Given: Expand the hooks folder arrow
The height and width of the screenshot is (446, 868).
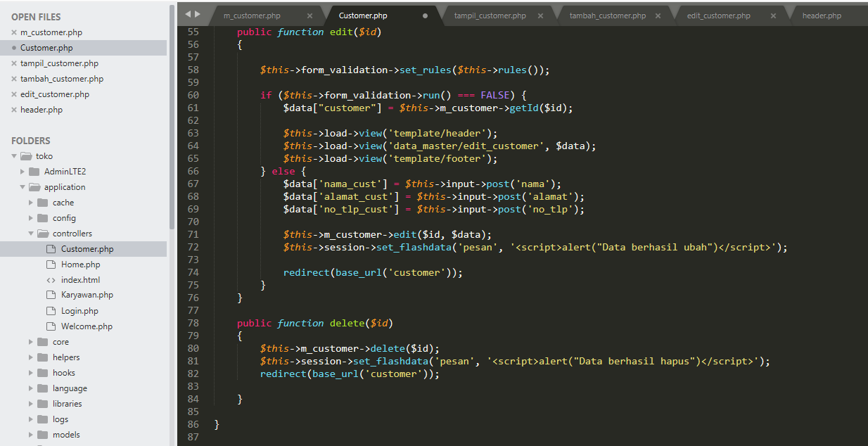Looking at the screenshot, I should [31, 373].
